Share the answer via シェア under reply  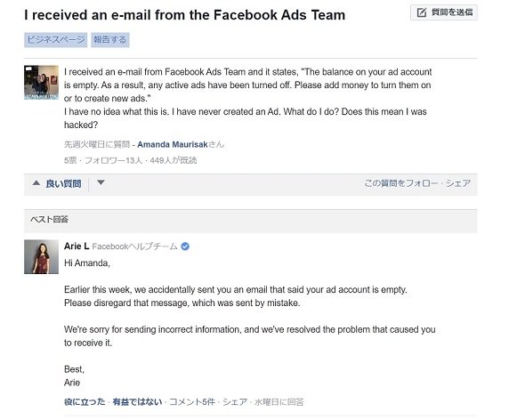(235, 402)
